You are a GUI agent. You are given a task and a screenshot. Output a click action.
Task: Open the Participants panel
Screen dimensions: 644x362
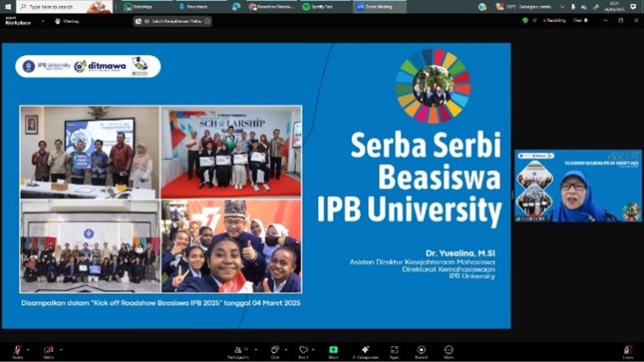coord(239,350)
